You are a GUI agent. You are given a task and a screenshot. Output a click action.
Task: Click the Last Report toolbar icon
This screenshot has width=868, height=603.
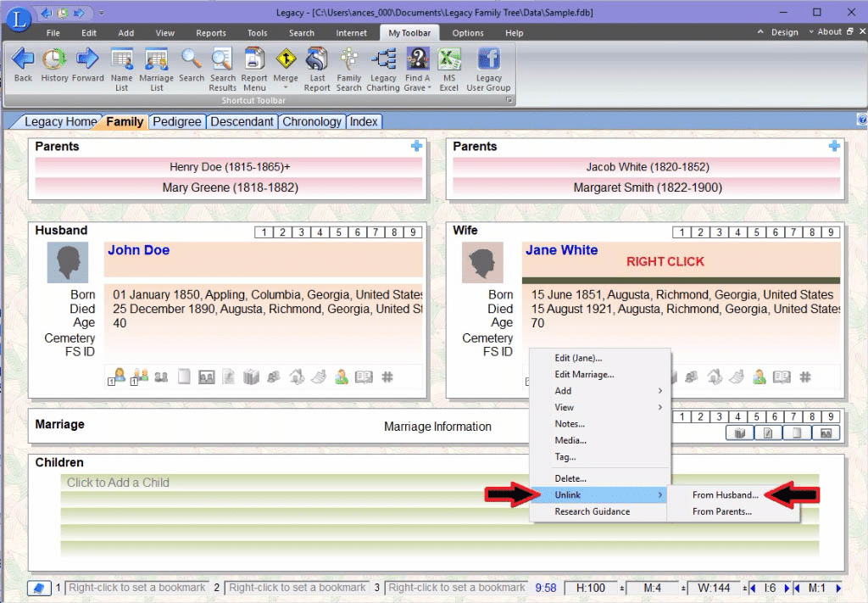click(x=317, y=59)
